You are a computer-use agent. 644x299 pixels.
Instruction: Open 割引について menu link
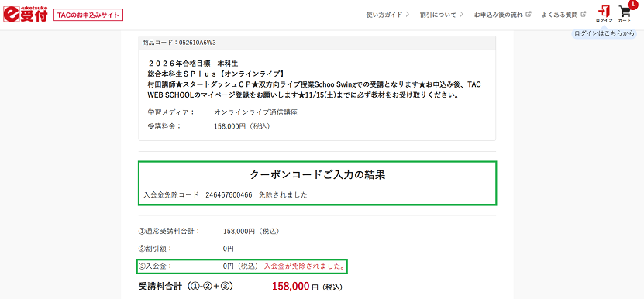(438, 15)
